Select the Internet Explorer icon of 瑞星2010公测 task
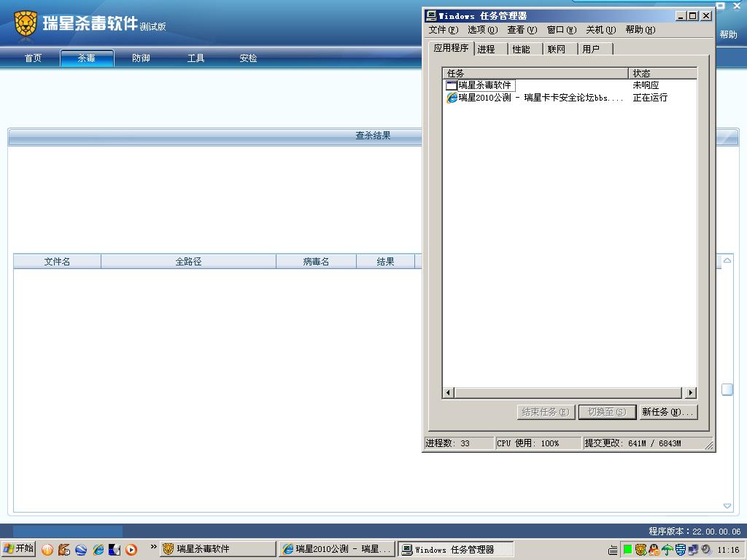747x560 pixels. [x=452, y=98]
